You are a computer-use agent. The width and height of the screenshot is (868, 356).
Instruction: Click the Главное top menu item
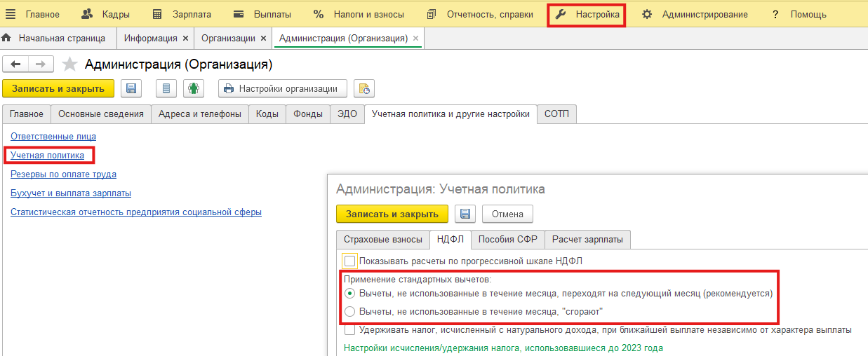click(x=43, y=14)
